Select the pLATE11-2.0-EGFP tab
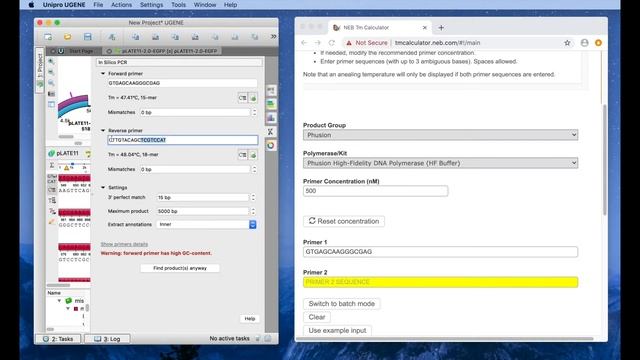The width and height of the screenshot is (640, 360). click(162, 51)
